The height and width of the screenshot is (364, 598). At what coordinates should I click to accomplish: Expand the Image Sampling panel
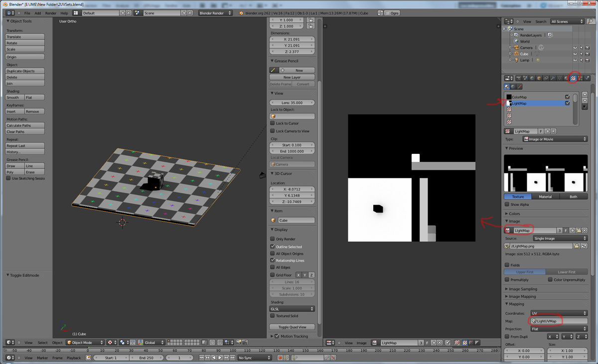click(x=522, y=289)
